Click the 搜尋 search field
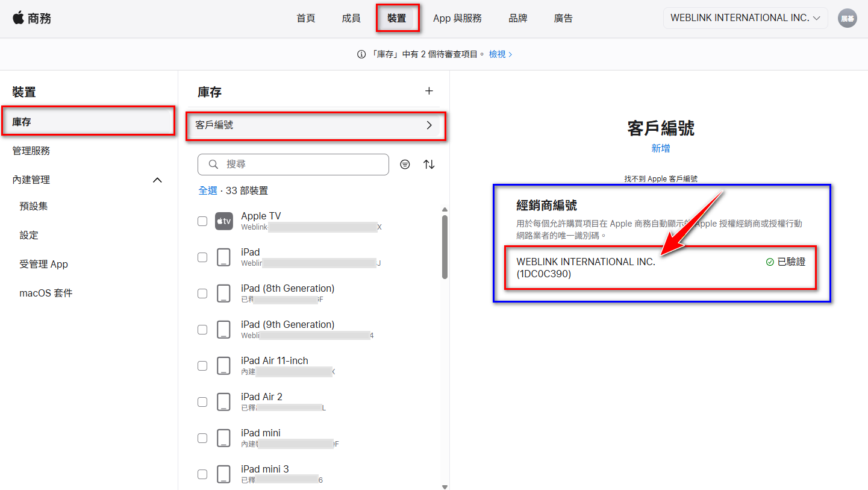868x490 pixels. pyautogui.click(x=293, y=164)
